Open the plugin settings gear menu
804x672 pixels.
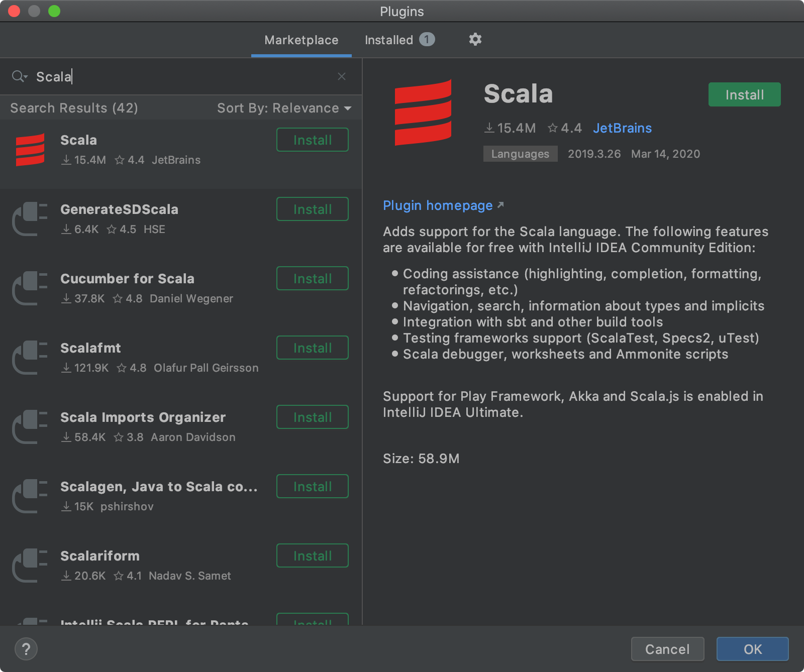[475, 39]
